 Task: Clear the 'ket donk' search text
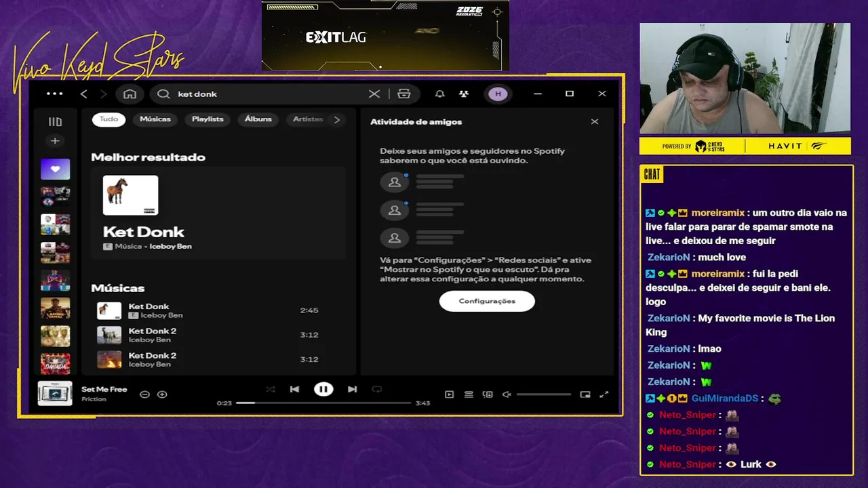click(374, 94)
